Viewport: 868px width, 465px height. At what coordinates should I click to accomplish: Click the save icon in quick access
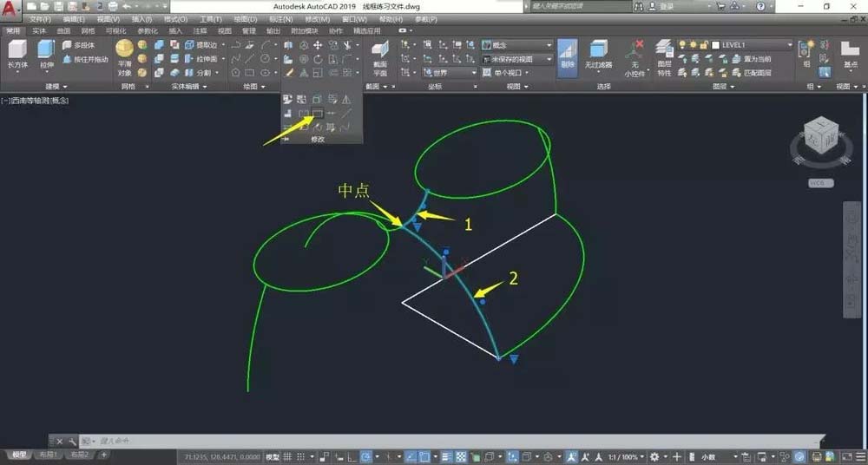[58, 7]
